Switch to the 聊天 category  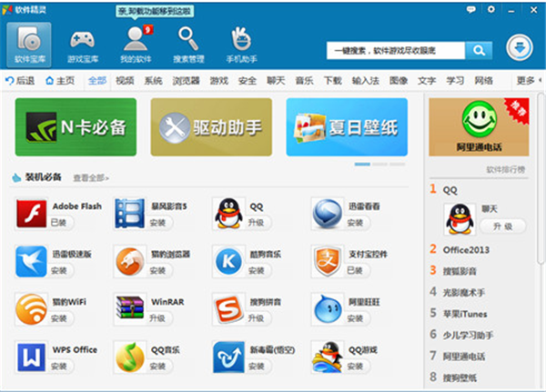tap(276, 80)
